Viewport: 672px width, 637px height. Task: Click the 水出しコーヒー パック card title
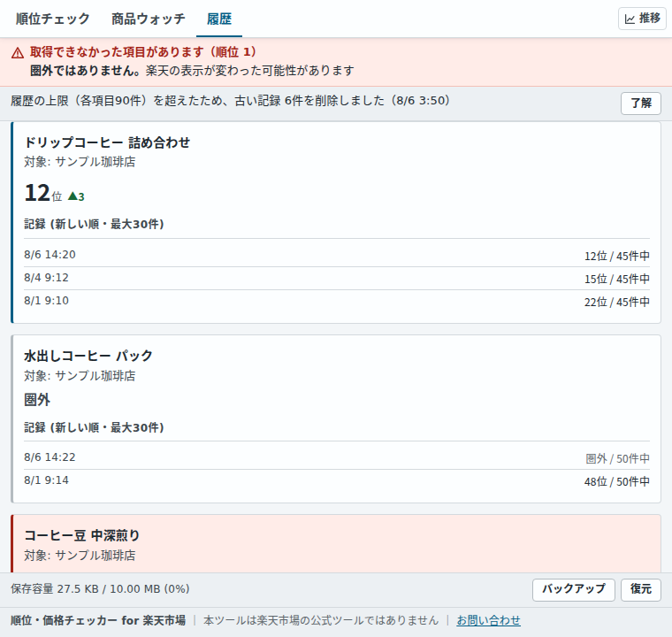click(88, 356)
